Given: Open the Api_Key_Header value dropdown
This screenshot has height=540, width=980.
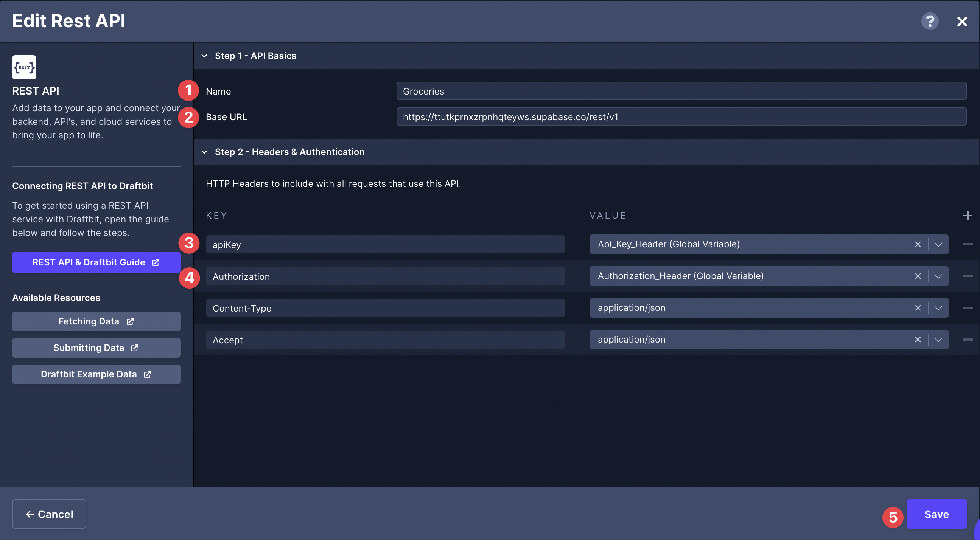Looking at the screenshot, I should 938,245.
